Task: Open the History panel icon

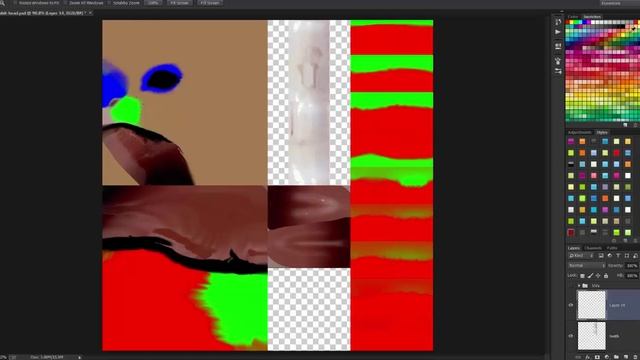Action: click(558, 22)
